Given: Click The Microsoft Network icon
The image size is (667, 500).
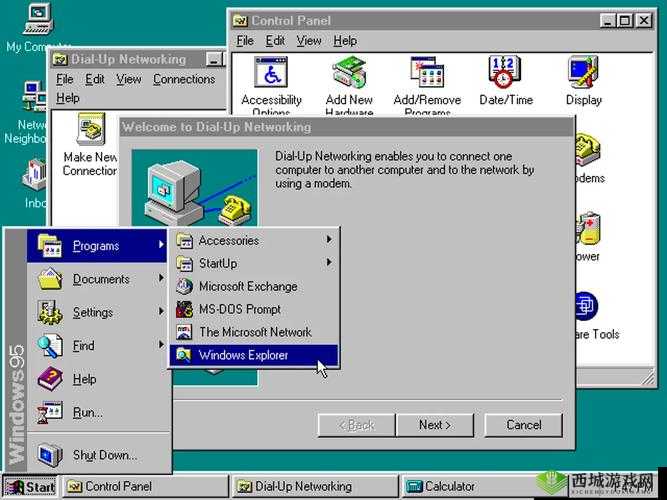Looking at the screenshot, I should pos(184,332).
